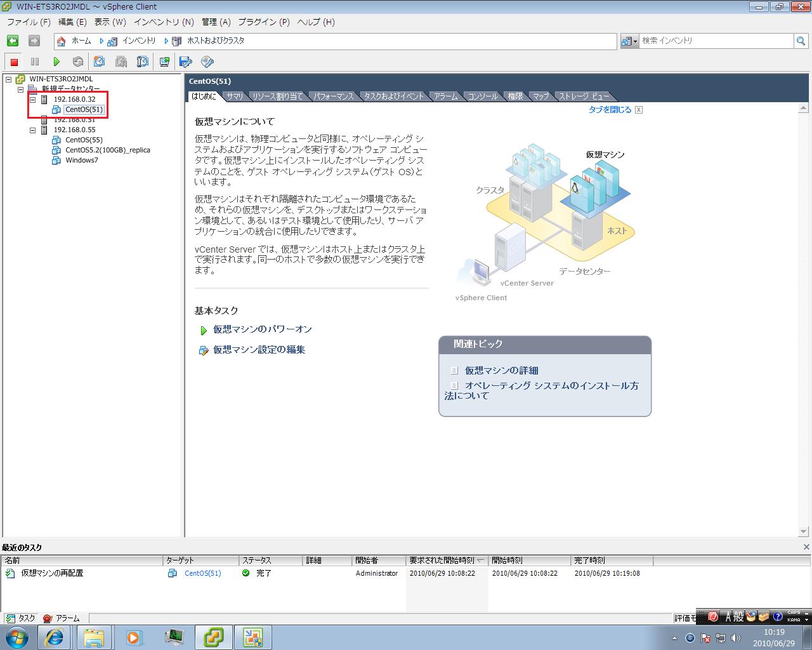Click the grey forward navigation arrow

pos(34,41)
